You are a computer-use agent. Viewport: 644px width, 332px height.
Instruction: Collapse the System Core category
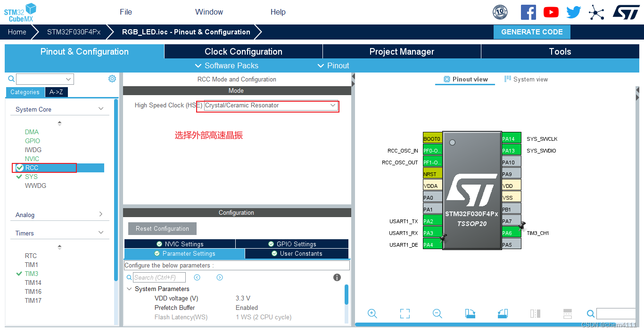point(100,108)
